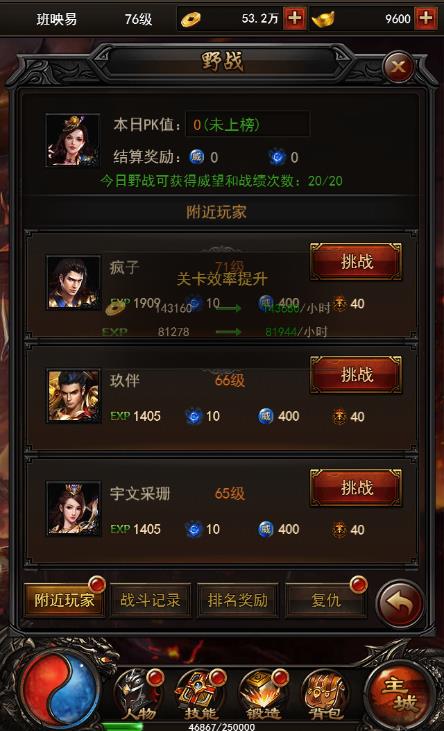The image size is (444, 731).
Task: Challenge player 宇文采珊
Action: 356,488
